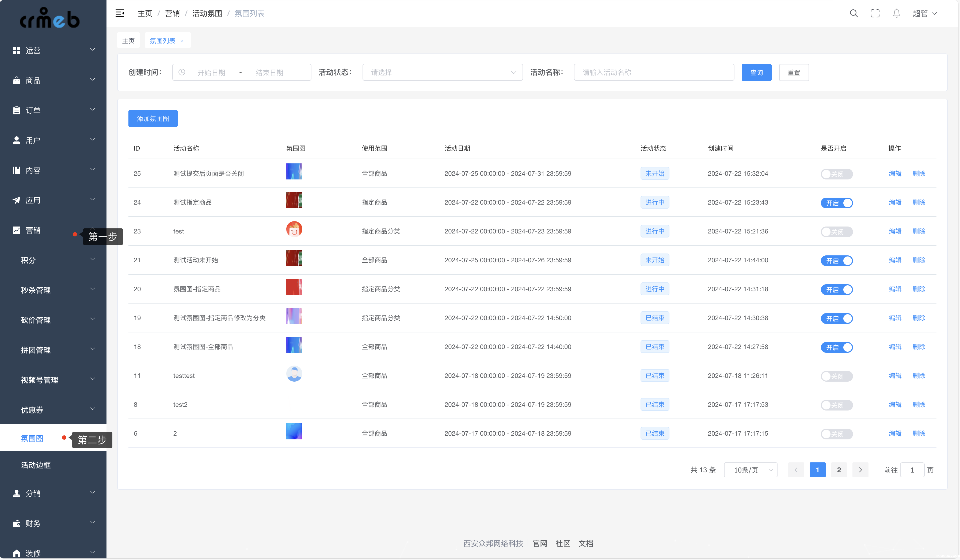
Task: Click the clock icon in date range field
Action: tap(182, 72)
